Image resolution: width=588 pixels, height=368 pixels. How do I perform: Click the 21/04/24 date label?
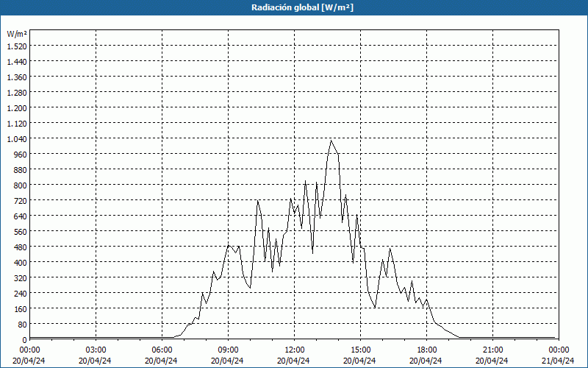pos(558,361)
